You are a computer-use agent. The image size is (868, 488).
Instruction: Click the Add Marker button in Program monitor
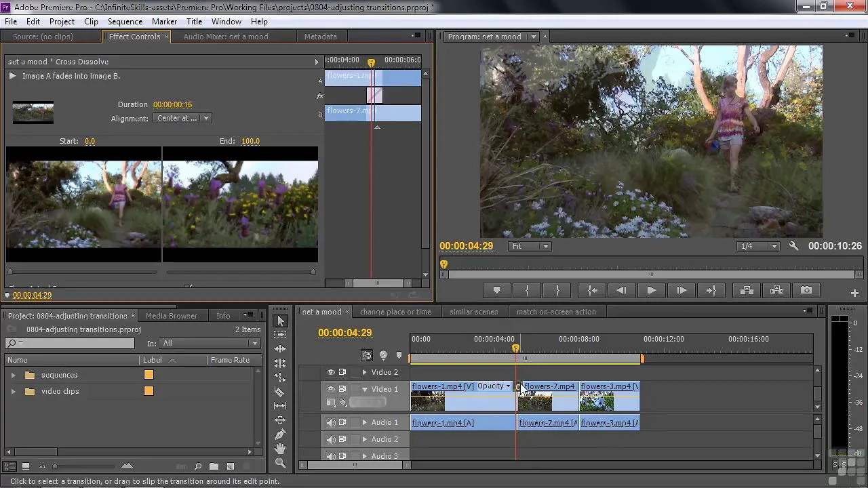pos(496,290)
